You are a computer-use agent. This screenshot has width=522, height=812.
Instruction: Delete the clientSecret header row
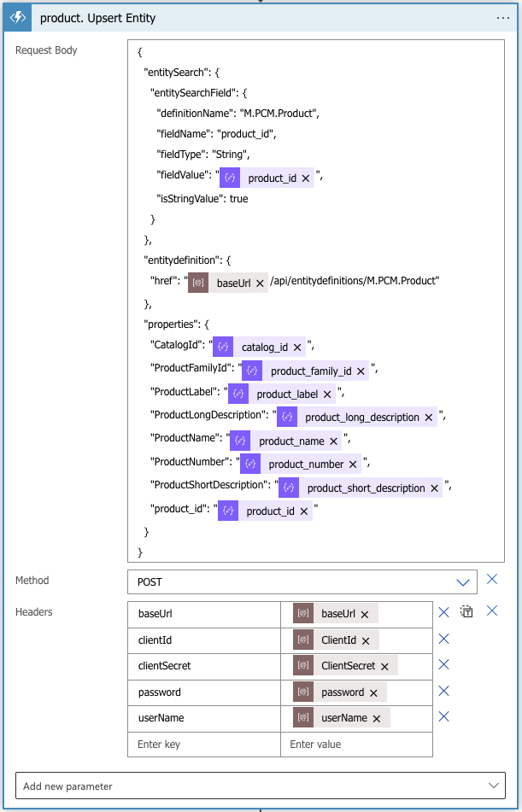(443, 665)
